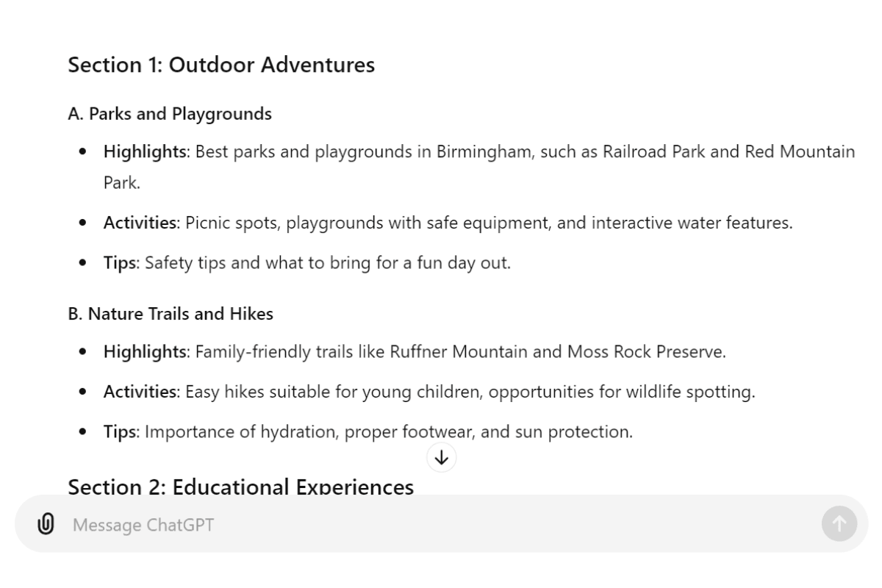The height and width of the screenshot is (588, 882).
Task: Click the Highlights label about family-friendly trails
Action: (145, 352)
